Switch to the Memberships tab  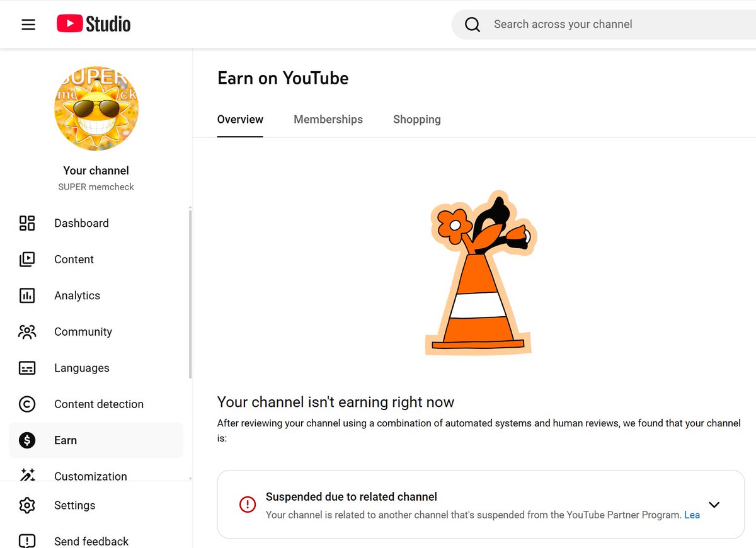pos(328,120)
